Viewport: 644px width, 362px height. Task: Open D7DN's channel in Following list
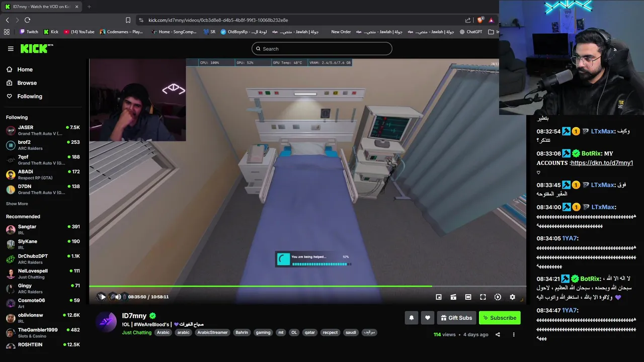coord(43,190)
